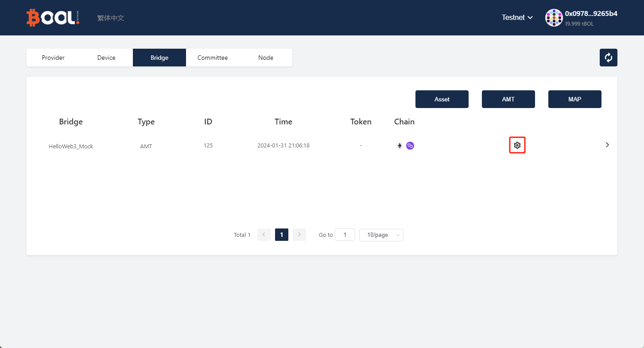Viewport: 644px width, 348px height.
Task: Click the AMT button
Action: click(x=508, y=99)
